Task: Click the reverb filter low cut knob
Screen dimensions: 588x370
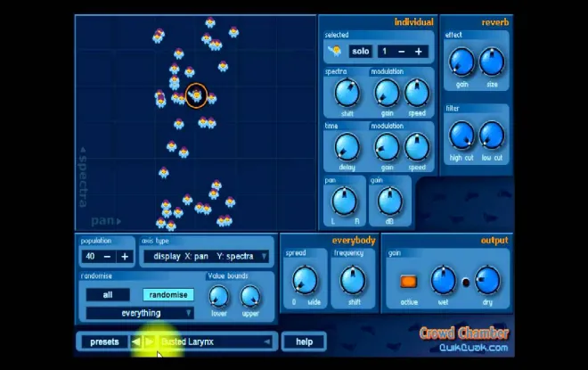Action: (x=492, y=136)
